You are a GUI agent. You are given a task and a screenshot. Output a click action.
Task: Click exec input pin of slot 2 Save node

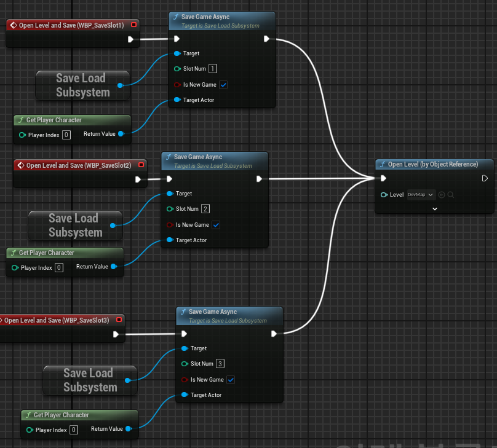coord(169,179)
